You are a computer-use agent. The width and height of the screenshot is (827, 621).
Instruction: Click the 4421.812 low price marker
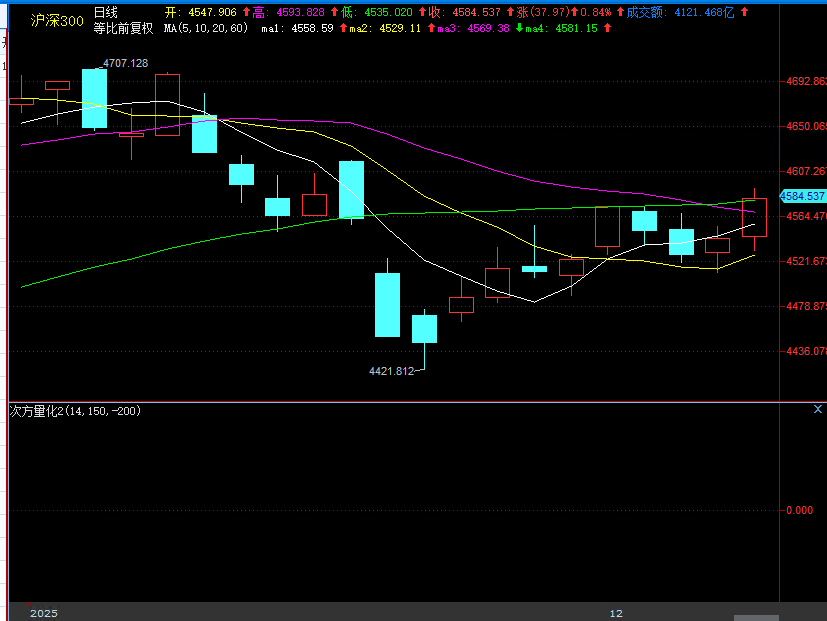(391, 371)
